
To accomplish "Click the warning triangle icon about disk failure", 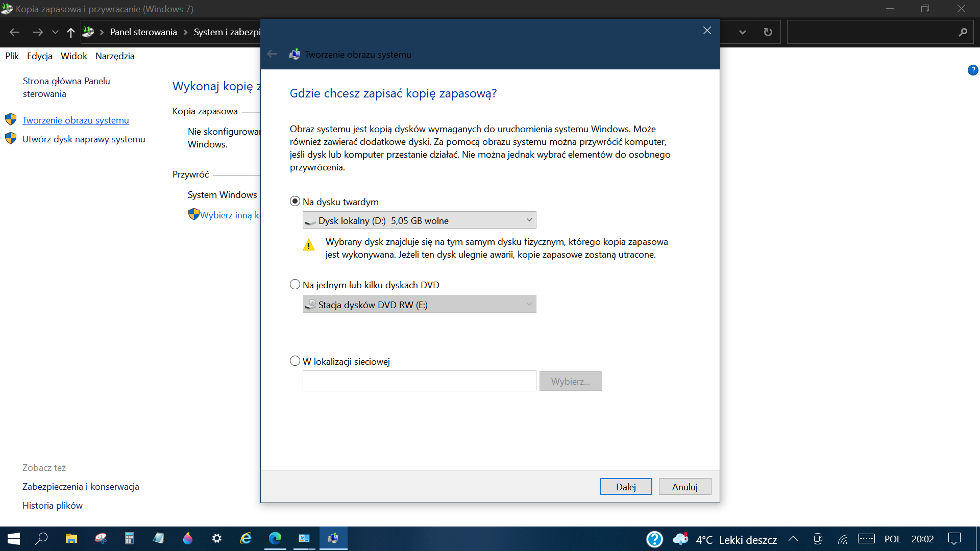I will [308, 245].
